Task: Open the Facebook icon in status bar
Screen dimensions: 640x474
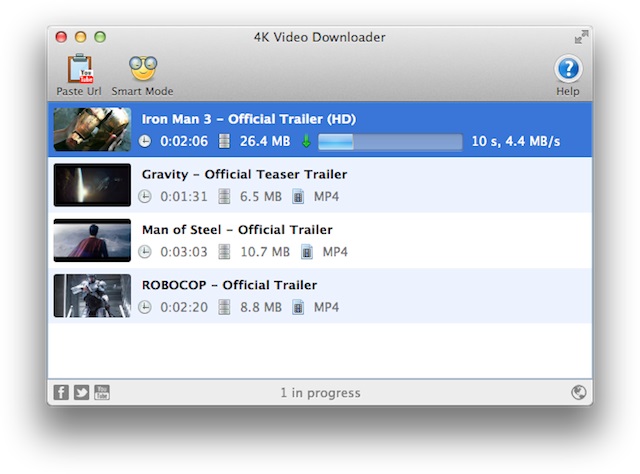Action: click(61, 392)
